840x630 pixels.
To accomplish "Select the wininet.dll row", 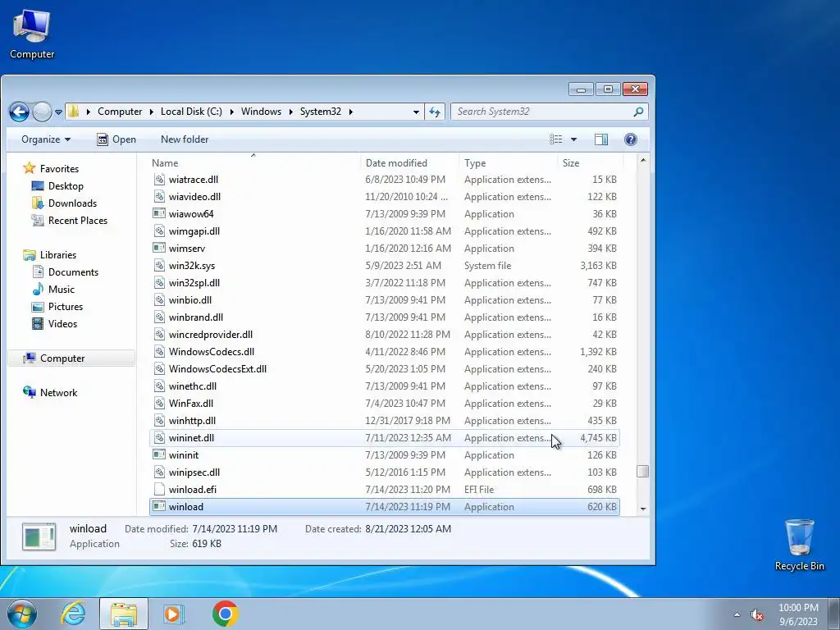I will tap(384, 438).
